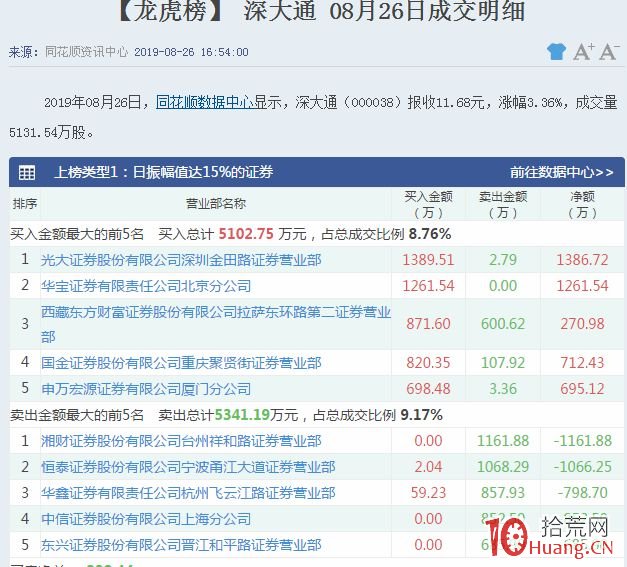Image resolution: width=627 pixels, height=567 pixels.
Task: Click net amount cell -1066.25
Action: tap(583, 467)
